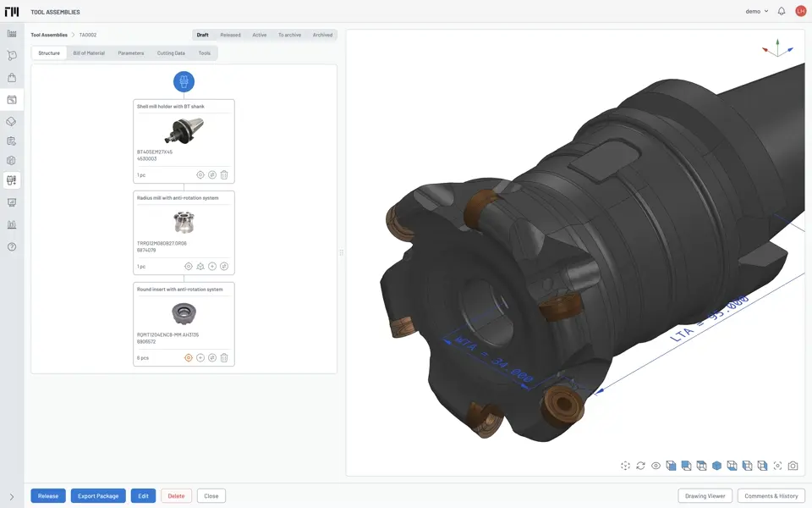
Task: Open the Parameters tab
Action: click(x=131, y=52)
